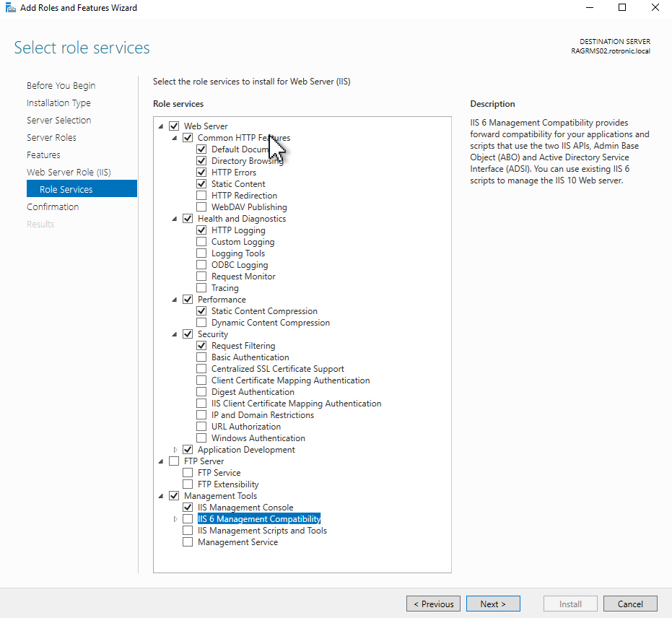672x618 pixels.
Task: Collapse the Performance node
Action: coord(175,300)
